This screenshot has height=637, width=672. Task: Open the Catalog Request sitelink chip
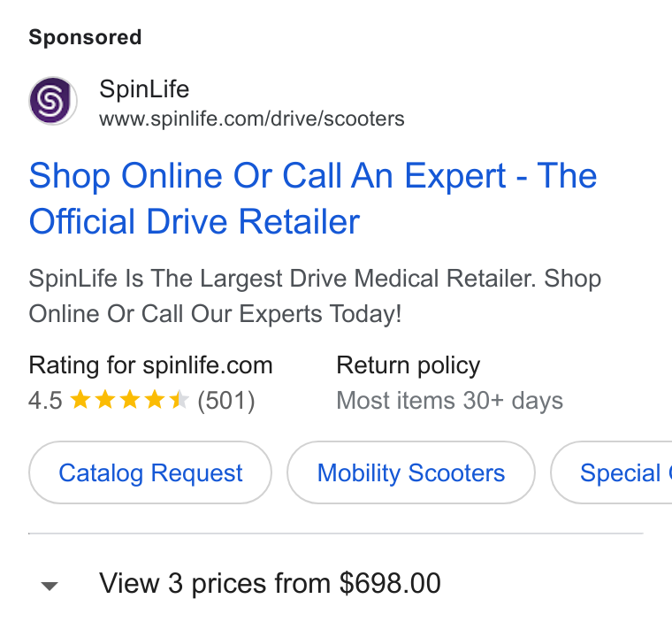coord(150,472)
